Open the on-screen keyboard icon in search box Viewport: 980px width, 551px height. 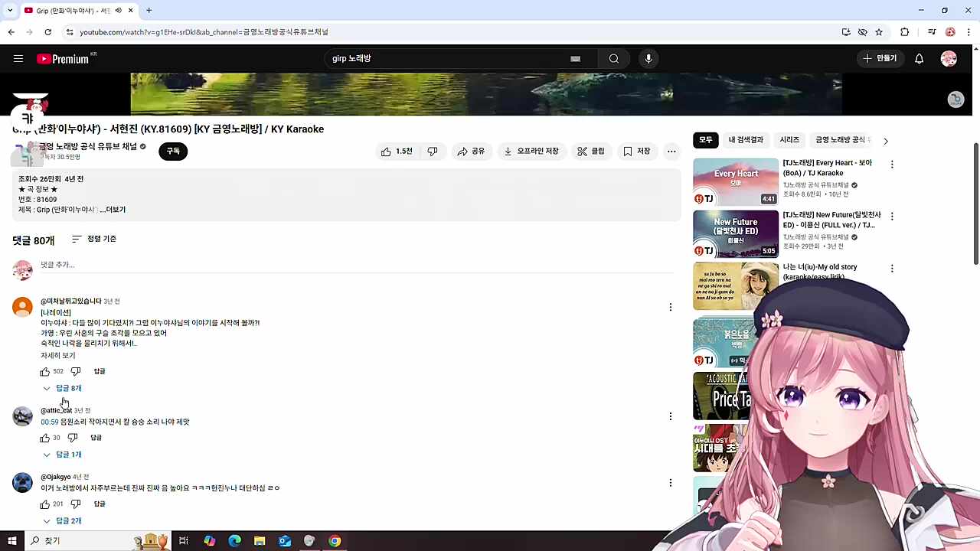(576, 59)
